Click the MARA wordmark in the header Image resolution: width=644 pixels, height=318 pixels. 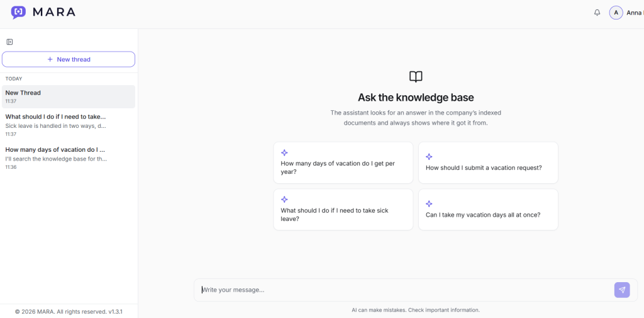point(54,13)
